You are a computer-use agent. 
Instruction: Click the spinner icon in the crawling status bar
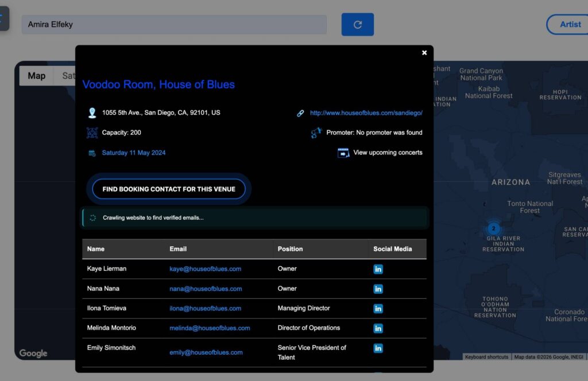(x=93, y=218)
